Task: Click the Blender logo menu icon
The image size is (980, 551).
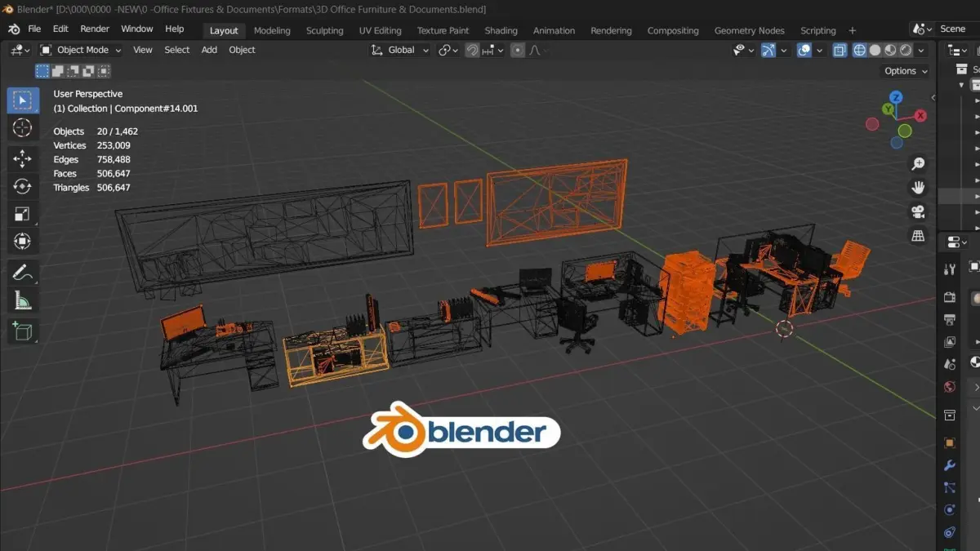Action: (14, 29)
